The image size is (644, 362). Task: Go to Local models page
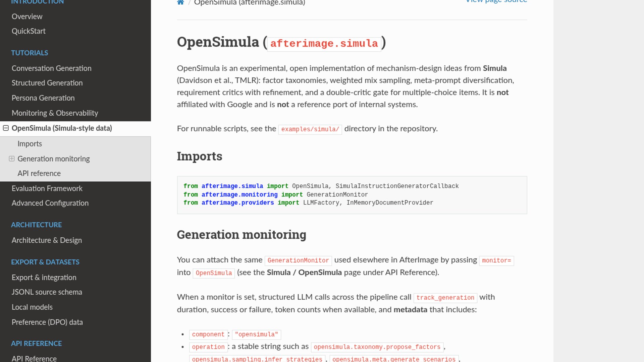(32, 307)
